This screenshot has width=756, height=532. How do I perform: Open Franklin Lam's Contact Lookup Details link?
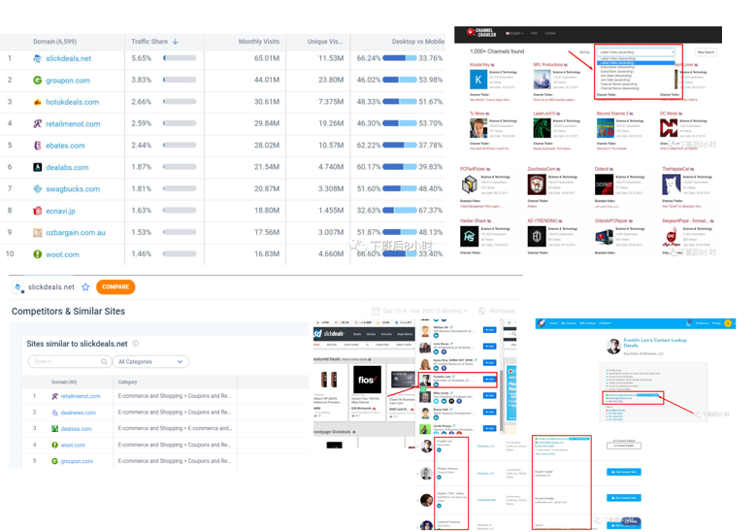point(655,343)
